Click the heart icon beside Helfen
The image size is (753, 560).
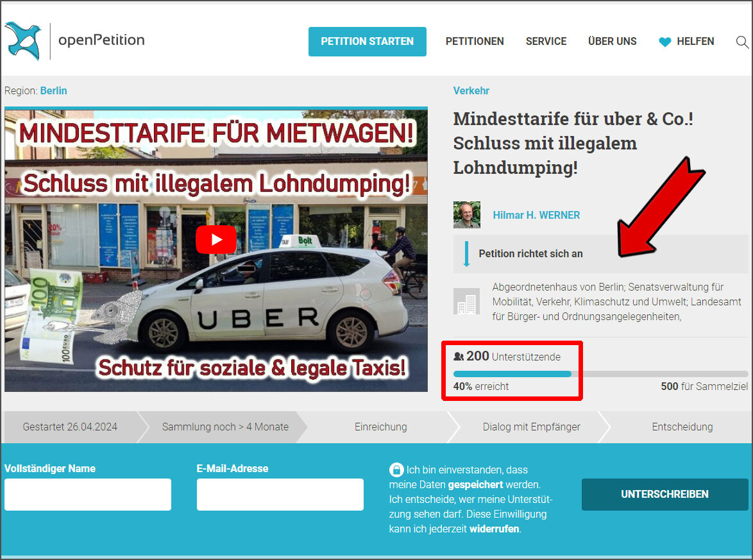point(665,42)
